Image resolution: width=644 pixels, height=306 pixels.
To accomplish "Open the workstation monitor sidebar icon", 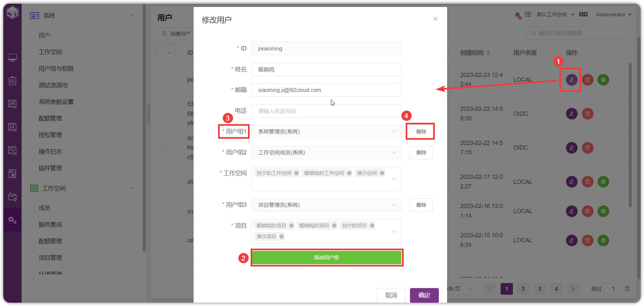I will (x=12, y=58).
